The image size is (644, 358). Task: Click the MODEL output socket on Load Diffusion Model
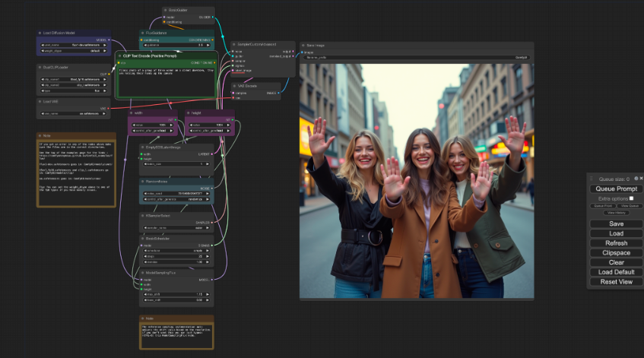tap(109, 40)
